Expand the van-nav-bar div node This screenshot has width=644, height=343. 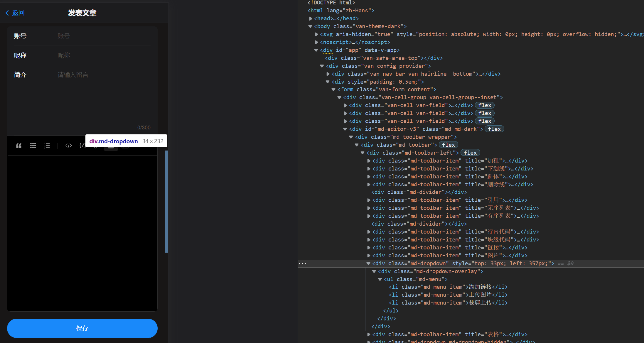tap(328, 74)
